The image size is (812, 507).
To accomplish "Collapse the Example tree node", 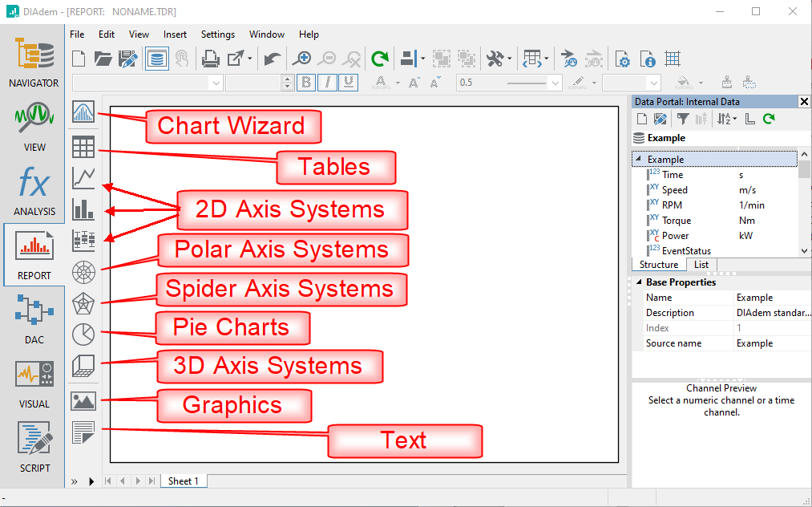I will pyautogui.click(x=638, y=160).
